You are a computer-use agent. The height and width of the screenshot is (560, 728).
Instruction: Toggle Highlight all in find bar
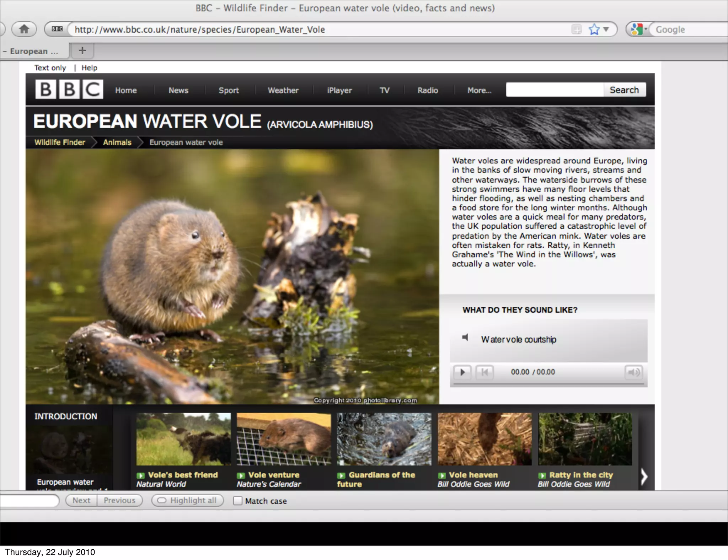[187, 500]
